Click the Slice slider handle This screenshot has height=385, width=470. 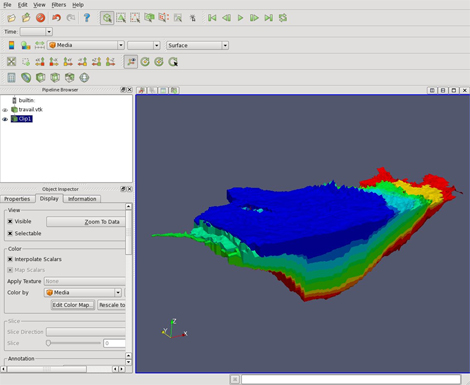(x=48, y=343)
